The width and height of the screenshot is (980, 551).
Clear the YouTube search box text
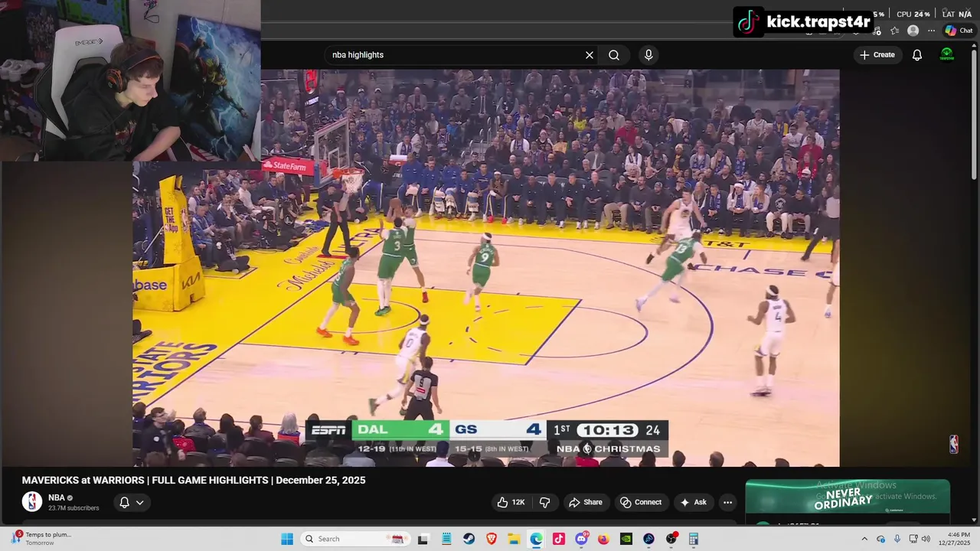590,55
